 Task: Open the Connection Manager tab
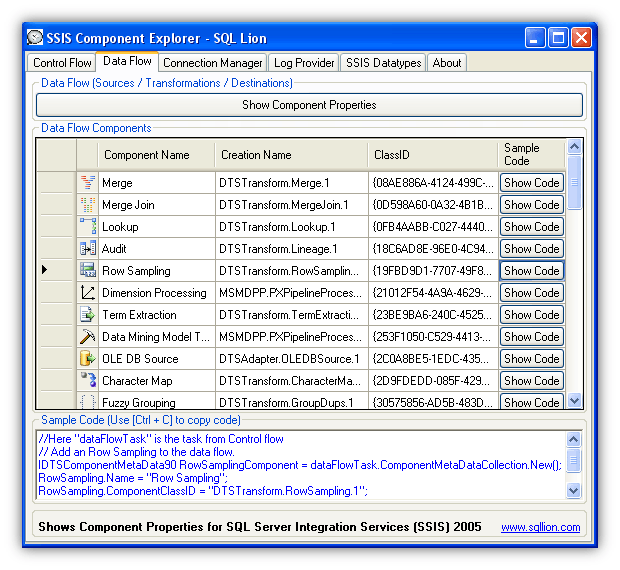212,63
